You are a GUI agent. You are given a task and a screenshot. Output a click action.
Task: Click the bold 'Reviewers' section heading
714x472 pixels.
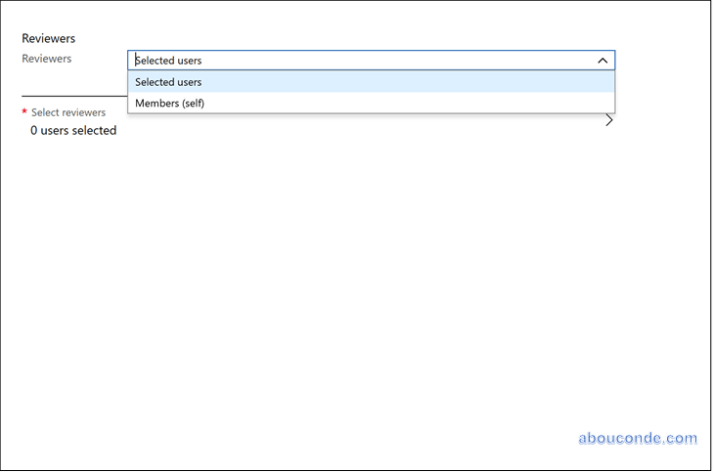click(48, 38)
